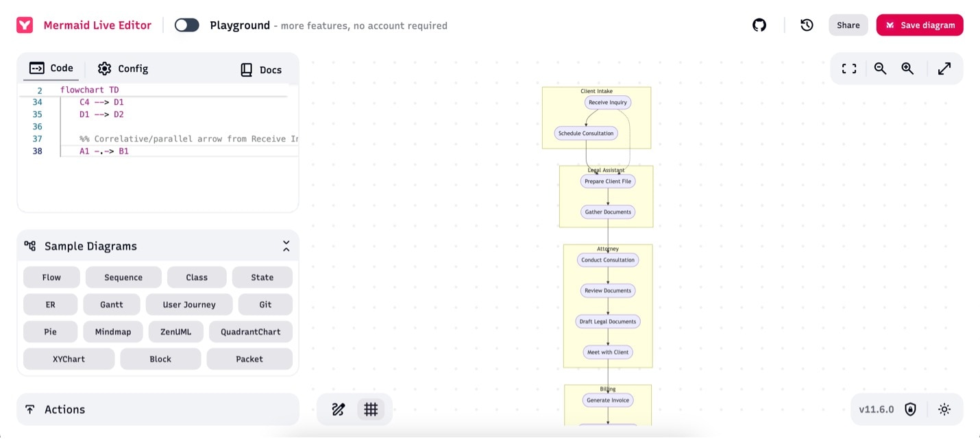Load the Pie sample diagram
Screen dimensions: 980x439
(x=51, y=331)
